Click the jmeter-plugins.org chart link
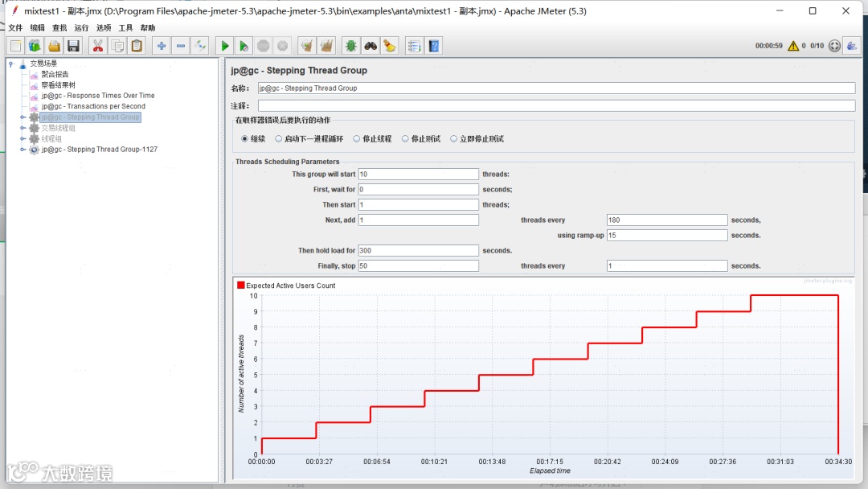 pos(828,281)
